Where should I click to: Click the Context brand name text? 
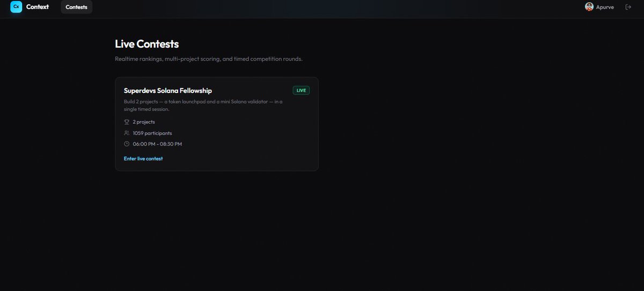pyautogui.click(x=38, y=7)
